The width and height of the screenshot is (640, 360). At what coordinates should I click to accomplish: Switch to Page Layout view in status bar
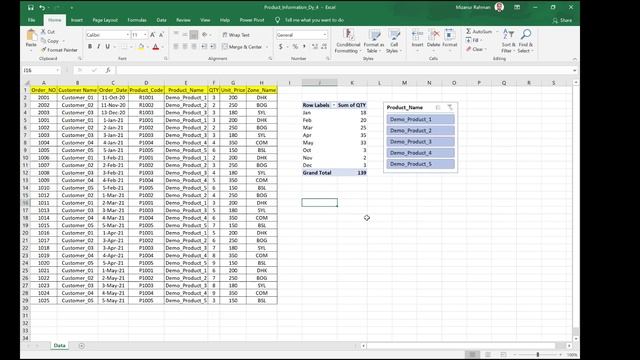488,355
